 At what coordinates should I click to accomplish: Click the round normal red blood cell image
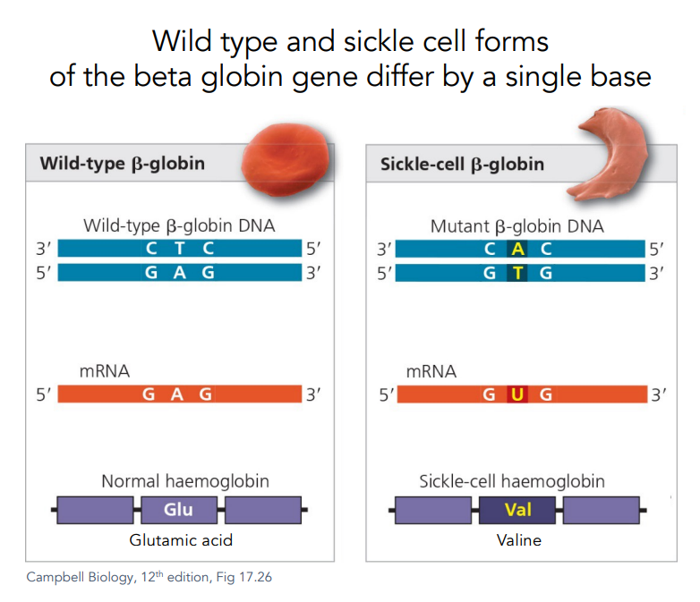coord(287,162)
